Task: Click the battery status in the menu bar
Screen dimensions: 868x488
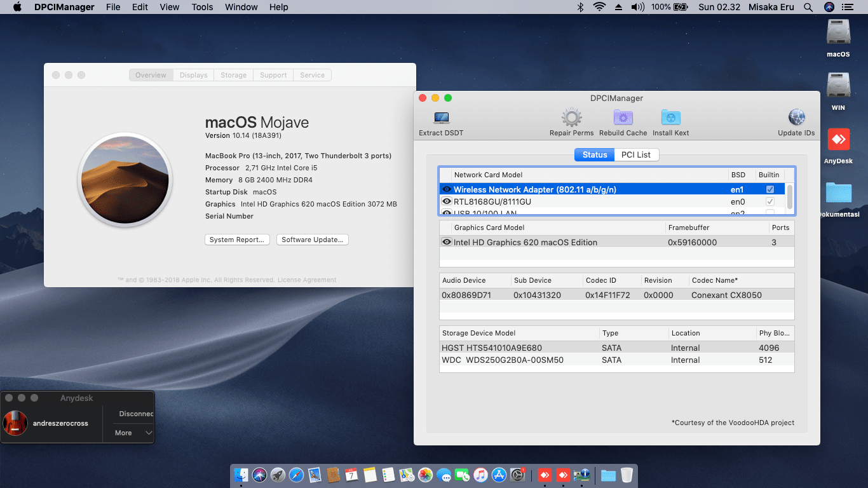Action: coord(670,7)
